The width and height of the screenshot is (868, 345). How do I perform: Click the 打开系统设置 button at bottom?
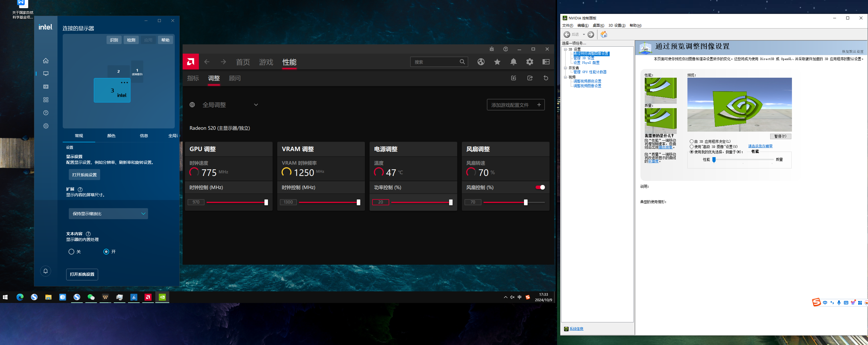pos(82,274)
